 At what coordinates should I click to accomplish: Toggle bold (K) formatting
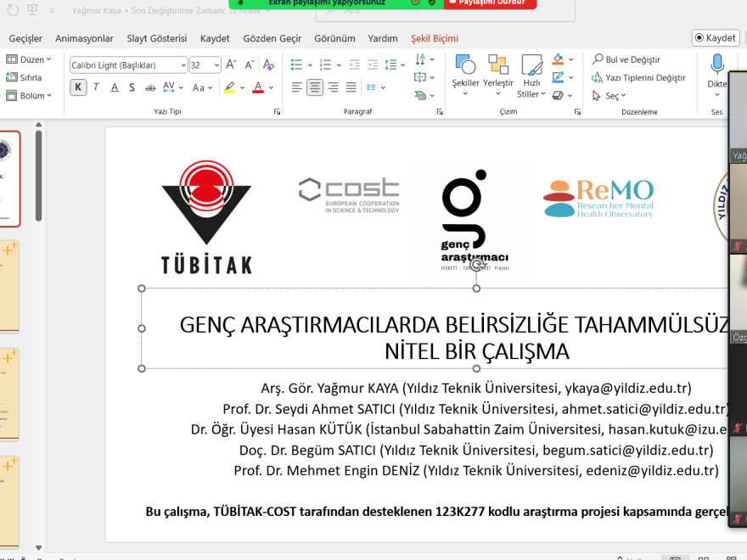78,87
